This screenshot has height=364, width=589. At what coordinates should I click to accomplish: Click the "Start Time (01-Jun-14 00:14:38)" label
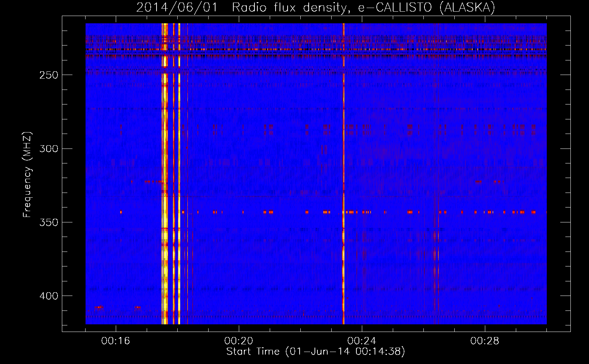316,352
